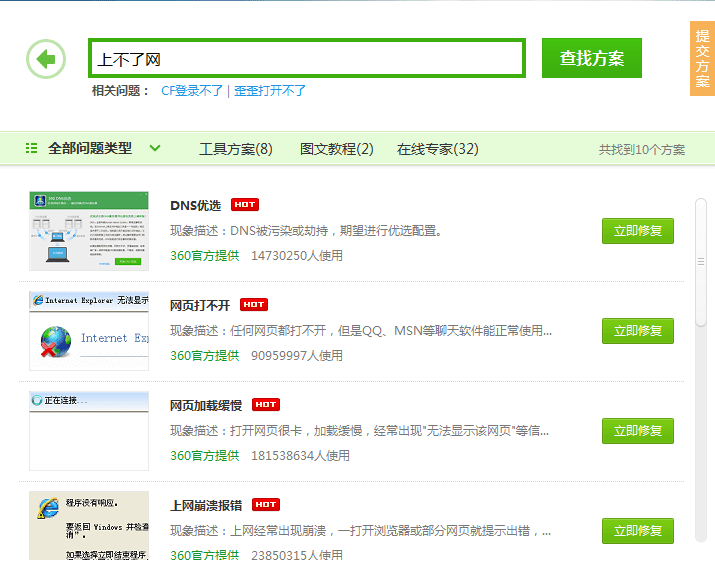Click the 14730250人使用 usage count
Image resolution: width=715 pixels, height=565 pixels.
tap(297, 256)
